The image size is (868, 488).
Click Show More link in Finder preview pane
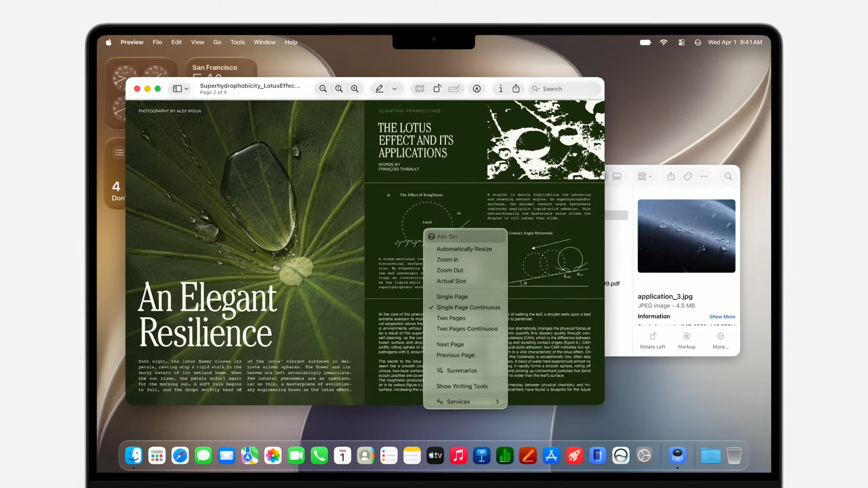[722, 317]
